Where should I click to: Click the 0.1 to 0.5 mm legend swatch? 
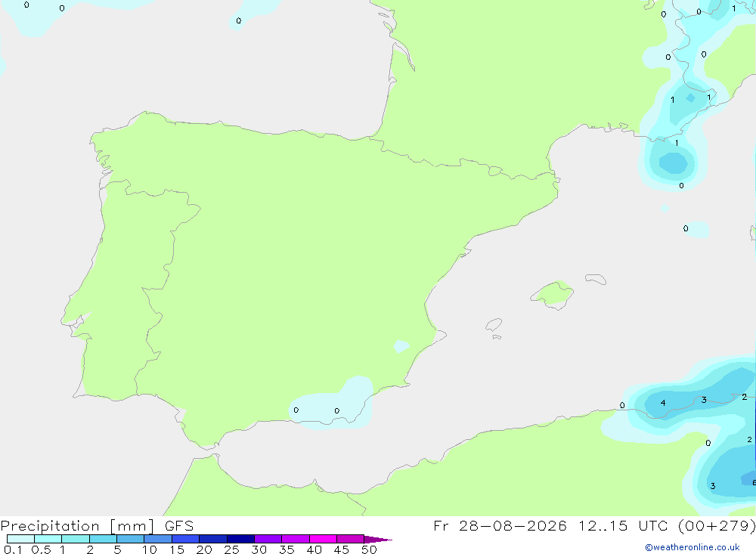(x=20, y=539)
